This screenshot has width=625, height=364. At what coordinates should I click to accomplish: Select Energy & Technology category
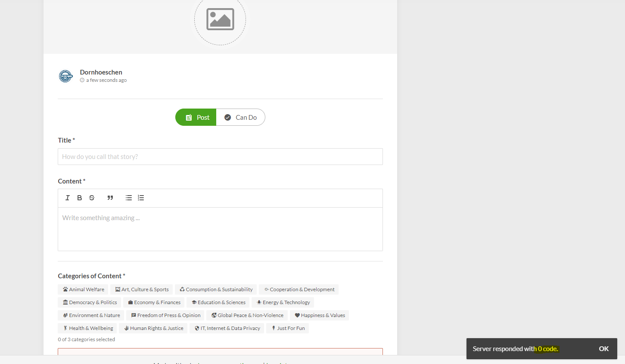[283, 302]
